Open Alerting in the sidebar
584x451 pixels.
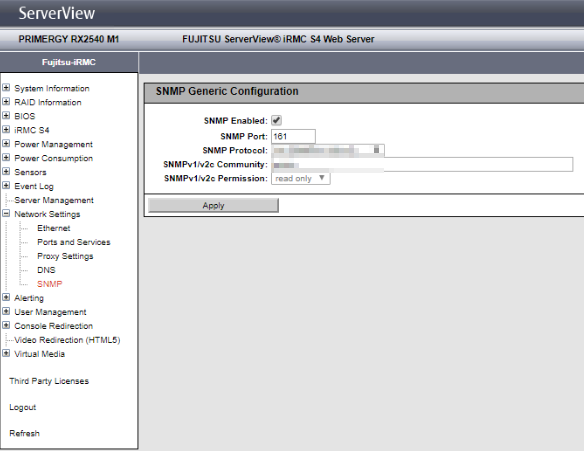click(29, 298)
